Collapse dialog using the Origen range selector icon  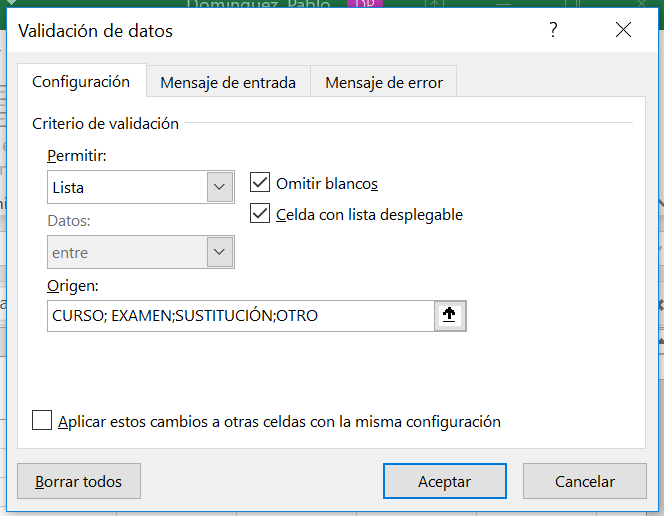pyautogui.click(x=450, y=316)
